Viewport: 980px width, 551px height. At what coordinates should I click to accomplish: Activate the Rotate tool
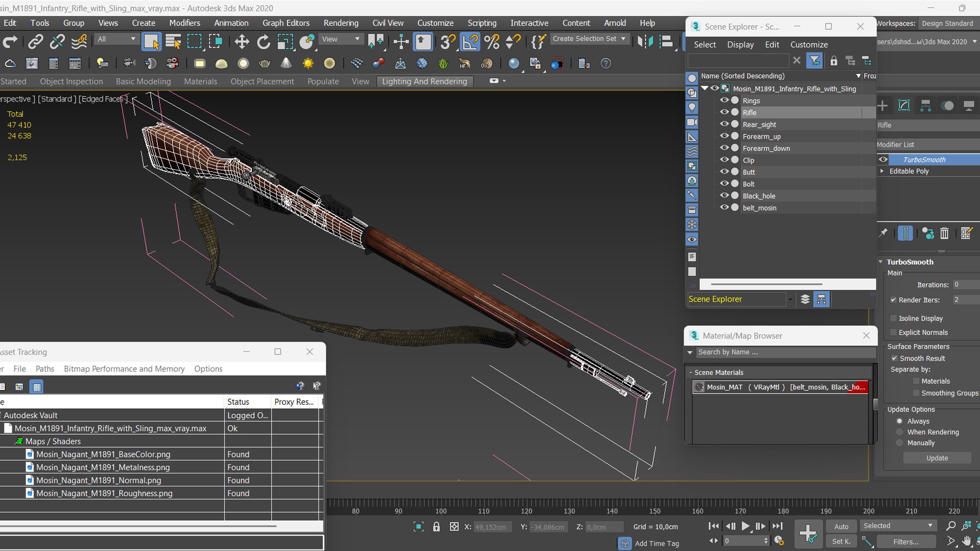tap(263, 42)
